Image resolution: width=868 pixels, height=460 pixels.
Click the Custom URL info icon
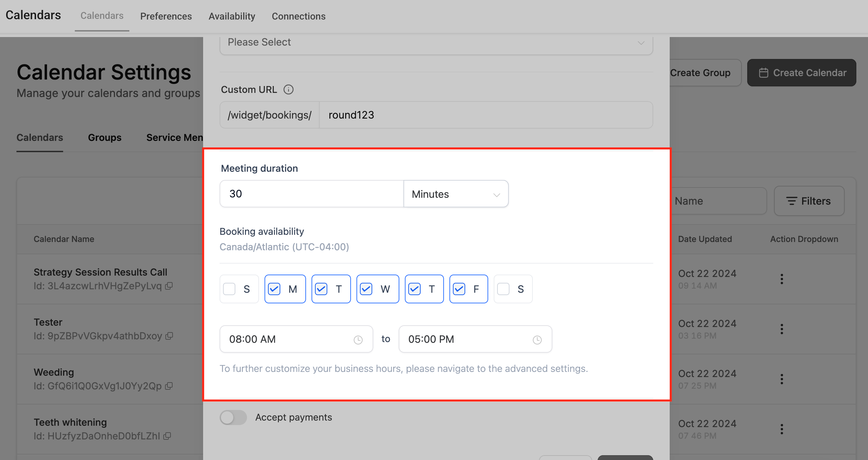tap(288, 89)
